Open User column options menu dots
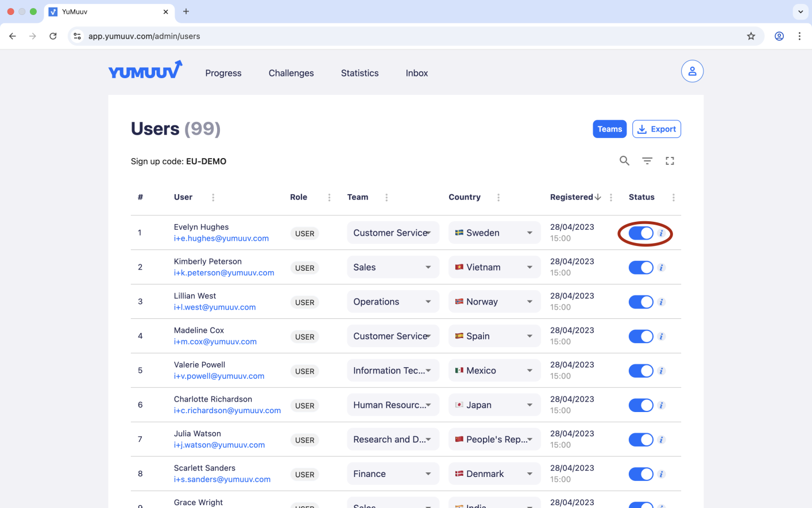The image size is (812, 508). tap(213, 198)
